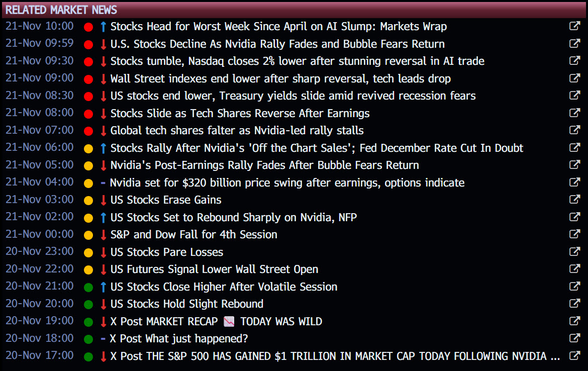Click blue up arrow on 'Stocks Rally After Nvidia's' row
Image resolution: width=588 pixels, height=371 pixels.
click(x=103, y=148)
